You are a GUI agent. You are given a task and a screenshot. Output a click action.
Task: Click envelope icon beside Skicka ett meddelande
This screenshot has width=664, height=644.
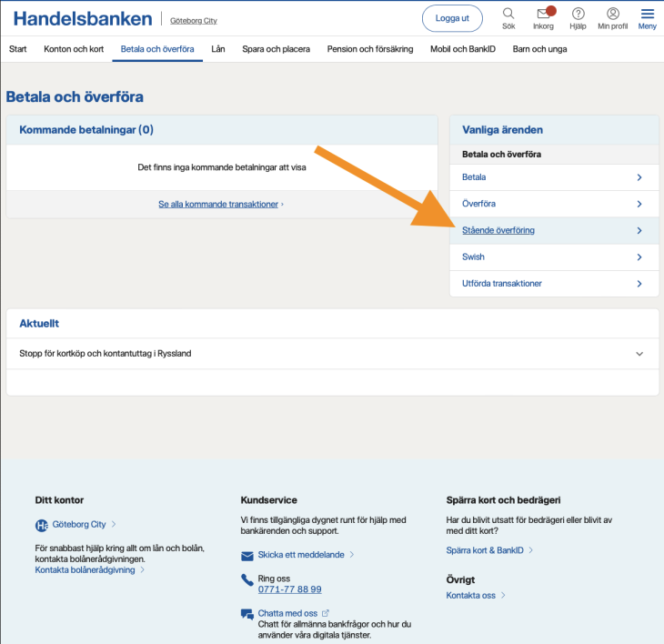pos(247,556)
